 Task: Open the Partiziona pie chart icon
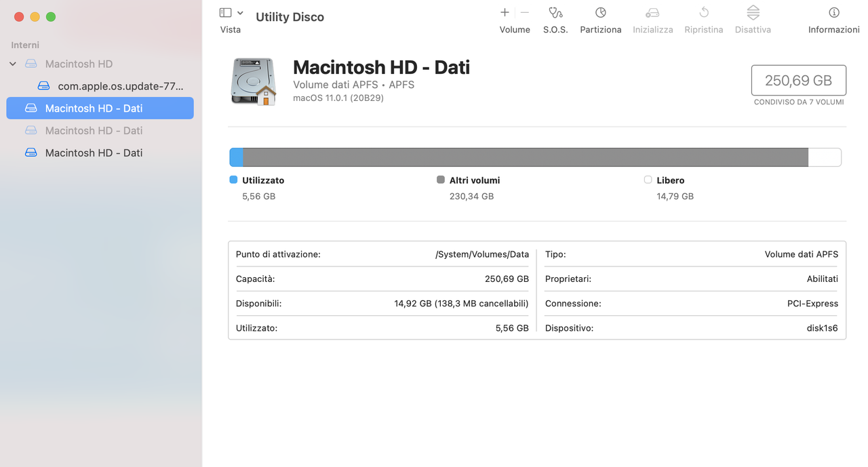point(601,12)
